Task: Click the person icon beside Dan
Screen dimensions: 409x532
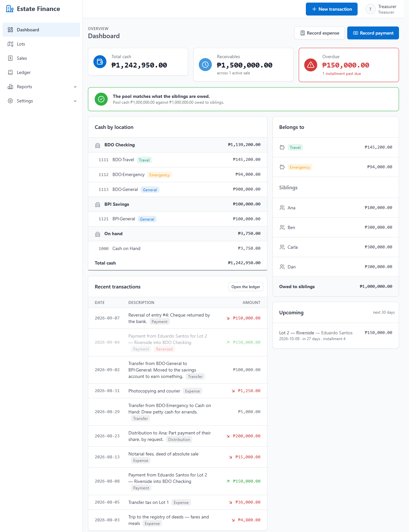Action: coord(282,267)
